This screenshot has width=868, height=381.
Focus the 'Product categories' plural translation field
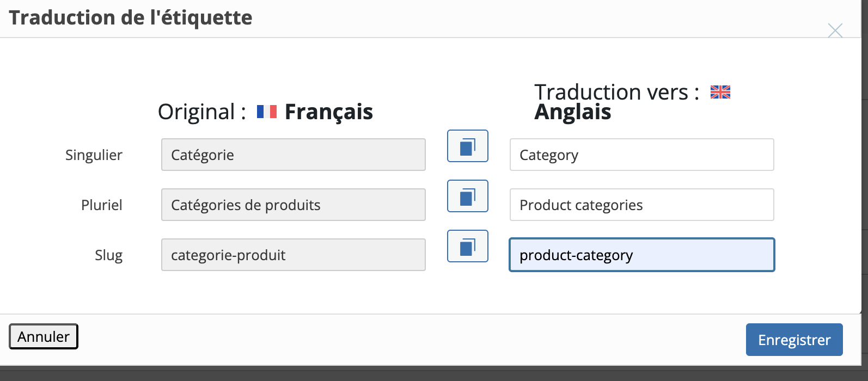[641, 205]
